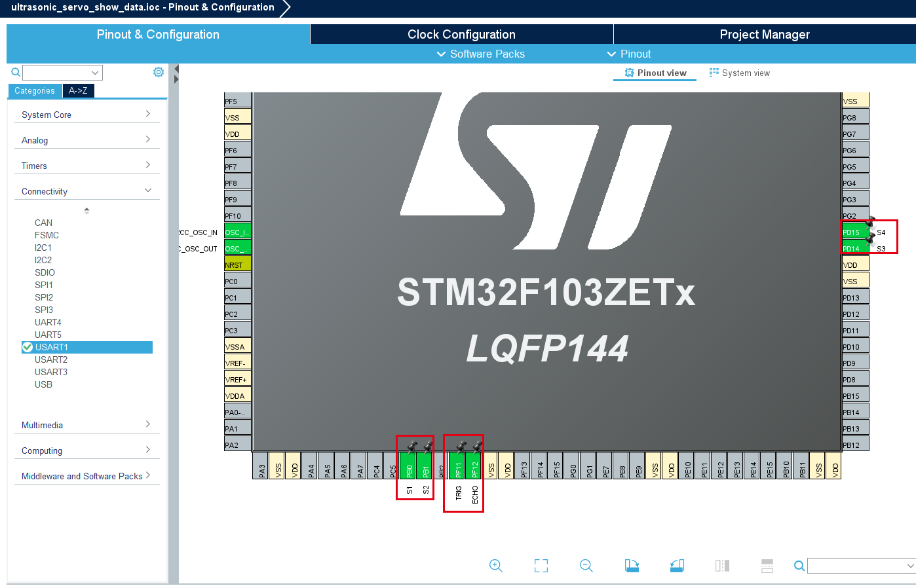
Task: Click the flip chip view icon
Action: 722,566
